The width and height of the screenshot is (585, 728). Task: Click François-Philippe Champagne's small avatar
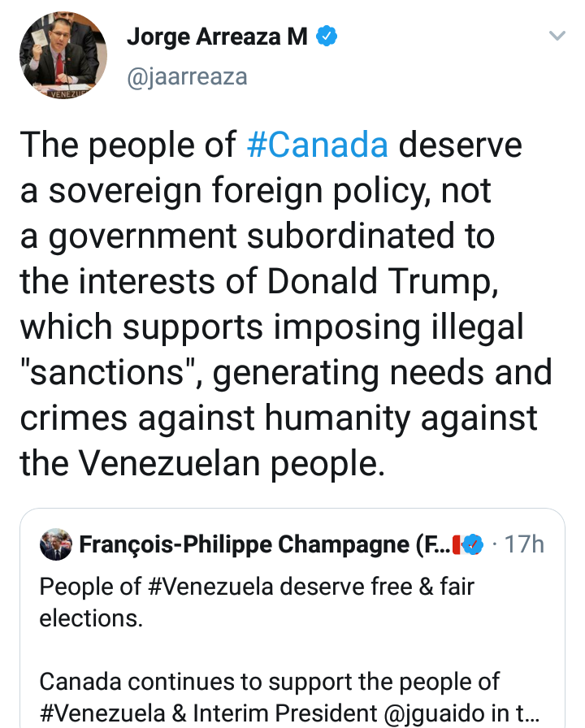pyautogui.click(x=55, y=544)
